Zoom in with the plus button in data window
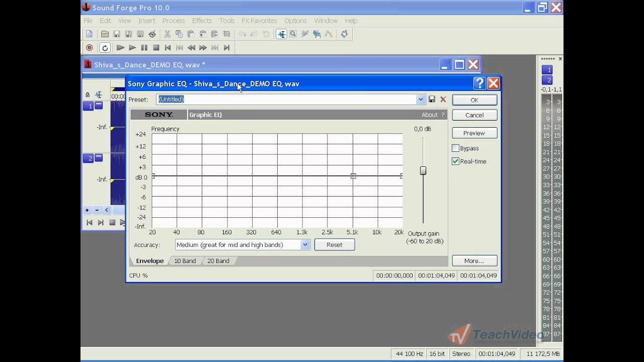The width and height of the screenshot is (644, 362). click(x=87, y=210)
